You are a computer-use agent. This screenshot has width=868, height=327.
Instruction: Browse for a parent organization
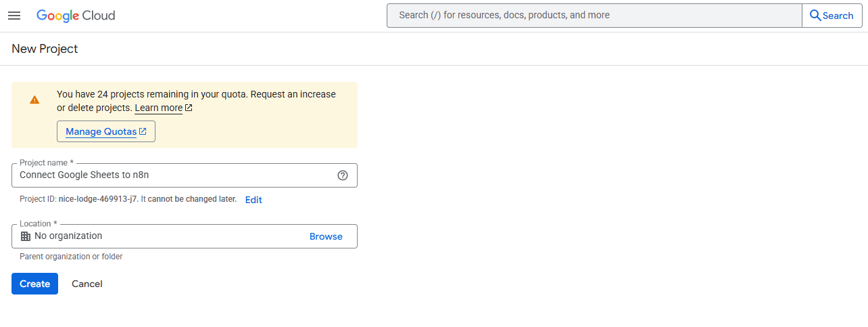[326, 236]
